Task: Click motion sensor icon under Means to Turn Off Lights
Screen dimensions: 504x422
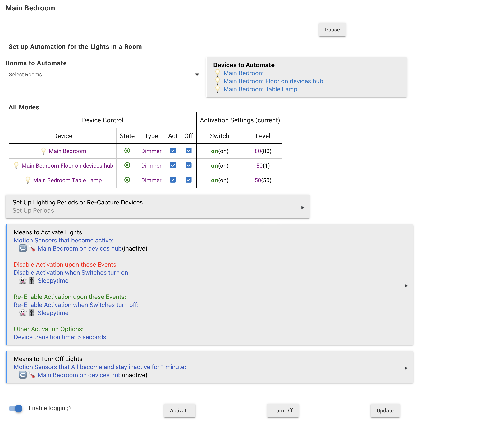Action: point(32,375)
